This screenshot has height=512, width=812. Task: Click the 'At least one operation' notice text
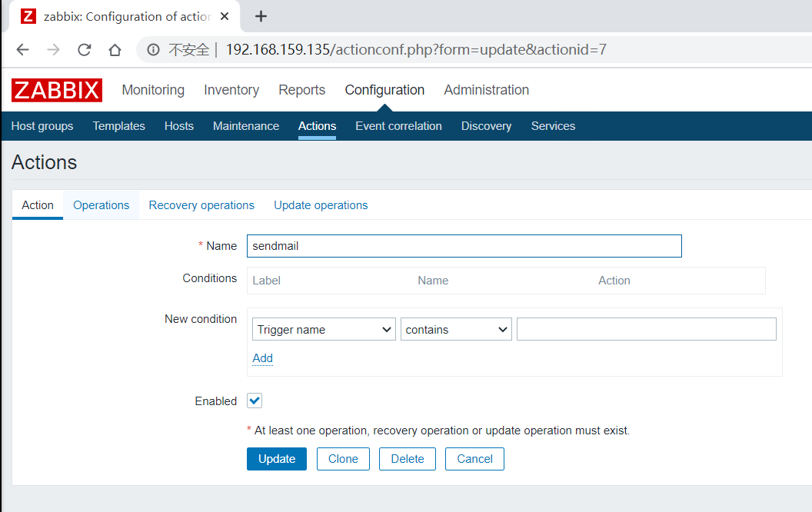tap(442, 431)
